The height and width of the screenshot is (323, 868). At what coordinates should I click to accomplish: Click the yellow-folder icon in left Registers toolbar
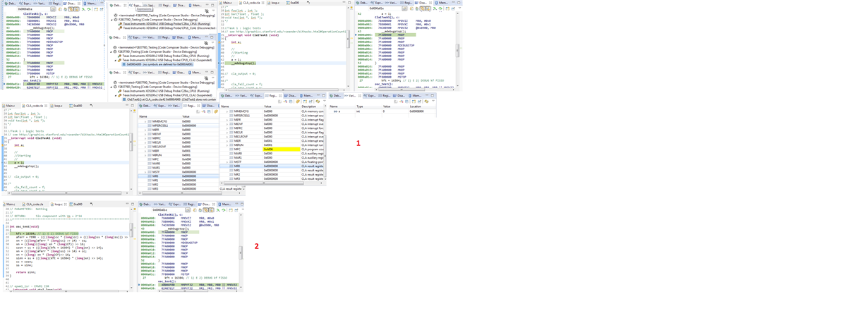(x=216, y=111)
